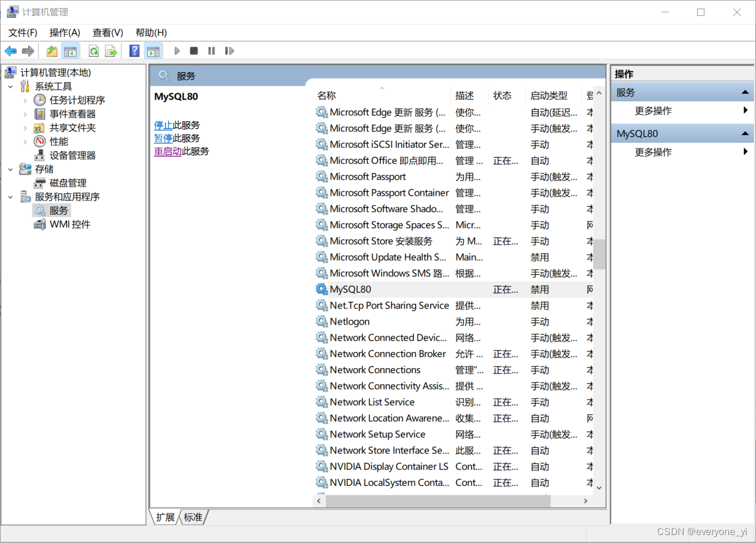756x543 pixels.
Task: Sort the list by the 描述 column header
Action: coord(469,96)
